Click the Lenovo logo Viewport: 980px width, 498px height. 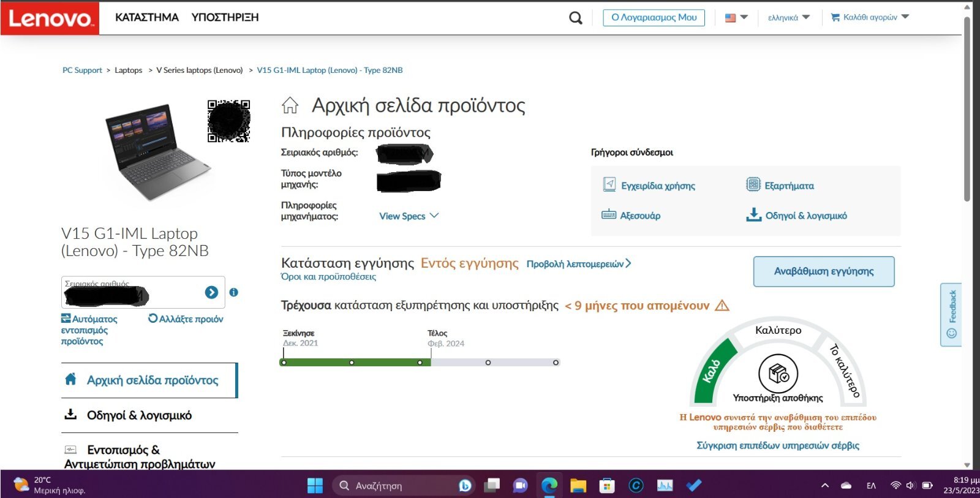point(50,18)
